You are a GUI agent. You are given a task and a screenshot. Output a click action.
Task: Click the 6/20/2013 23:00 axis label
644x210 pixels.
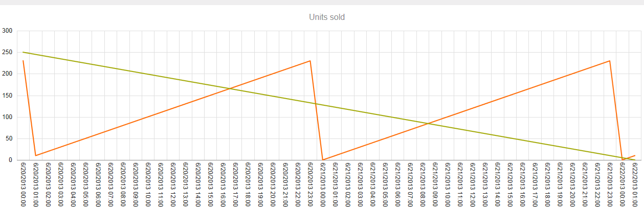(x=310, y=185)
